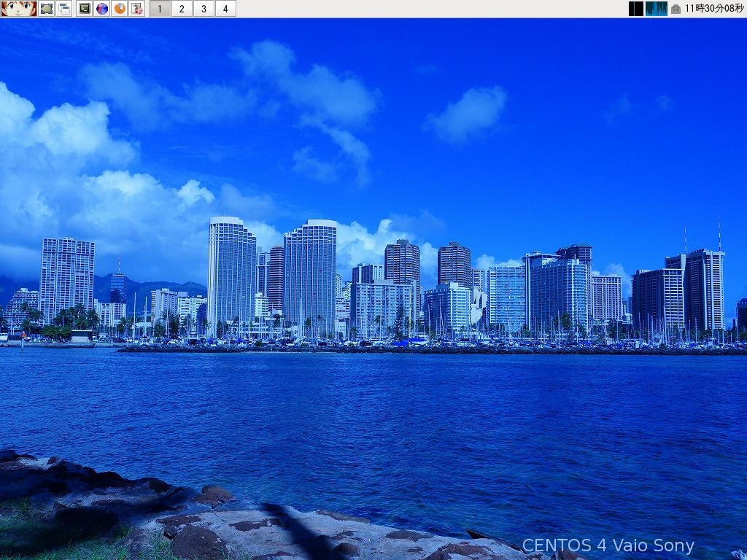This screenshot has height=560, width=747.
Task: Click the launcher icon right of Firefox
Action: click(x=137, y=9)
